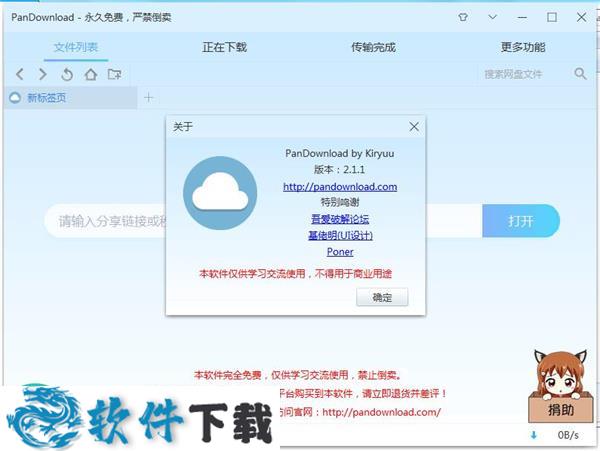Screen dimensions: 600x451
Task: Go back with the left arrow icon
Action: click(20, 74)
